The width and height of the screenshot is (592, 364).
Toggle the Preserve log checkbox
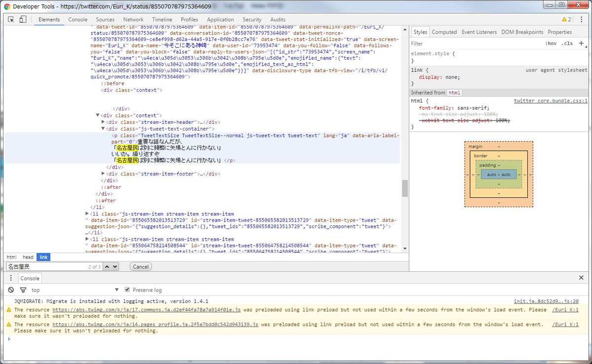[x=127, y=290]
